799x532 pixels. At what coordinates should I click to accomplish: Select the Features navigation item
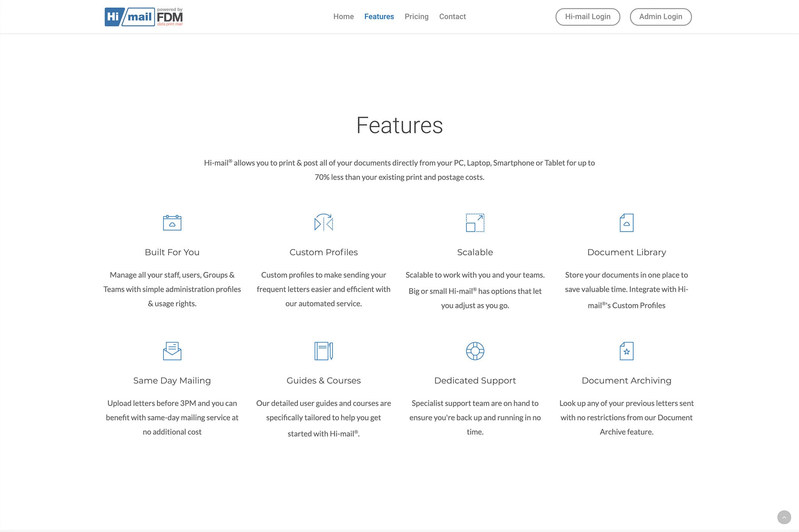379,17
